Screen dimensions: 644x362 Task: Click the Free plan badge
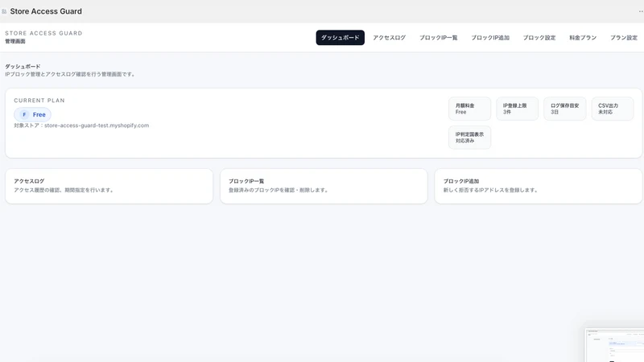point(32,114)
